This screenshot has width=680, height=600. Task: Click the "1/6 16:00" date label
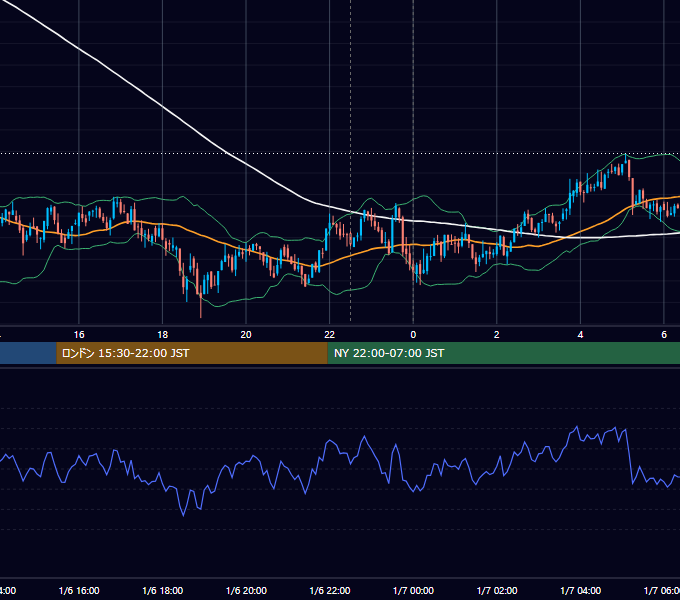79,590
